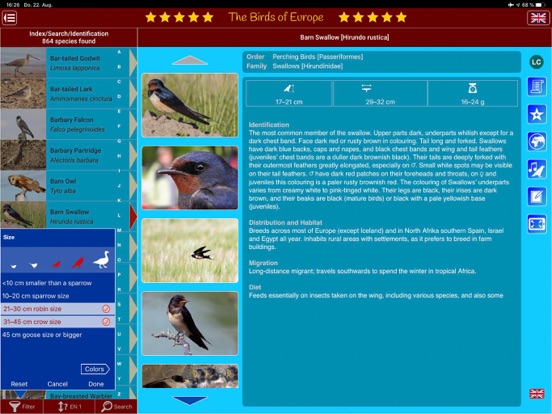This screenshot has height=414, width=552.
Task: Add Barn Swallow to favorites with star icon
Action: (537, 114)
